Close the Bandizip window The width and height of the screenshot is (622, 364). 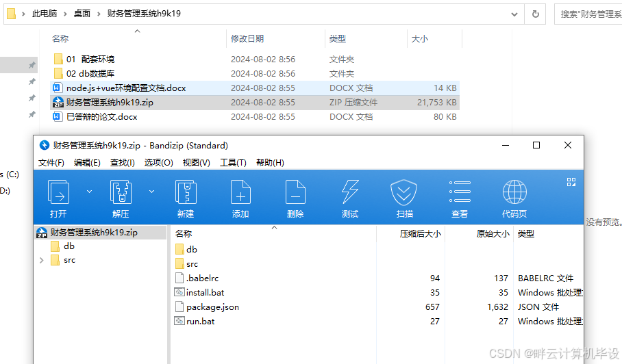[568, 145]
